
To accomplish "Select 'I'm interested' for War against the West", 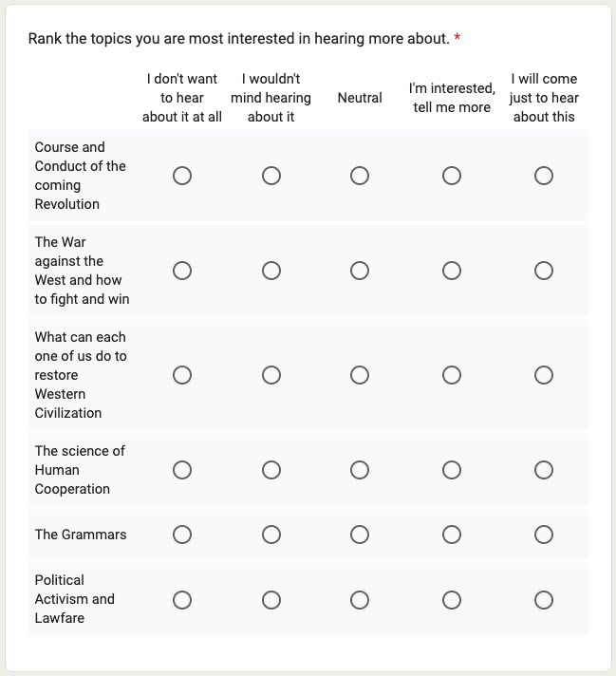I will click(x=452, y=271).
